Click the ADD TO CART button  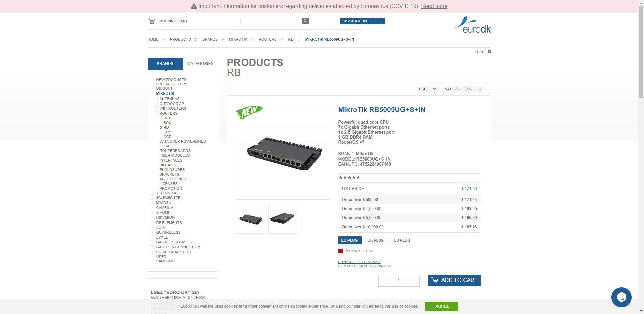[x=454, y=280]
